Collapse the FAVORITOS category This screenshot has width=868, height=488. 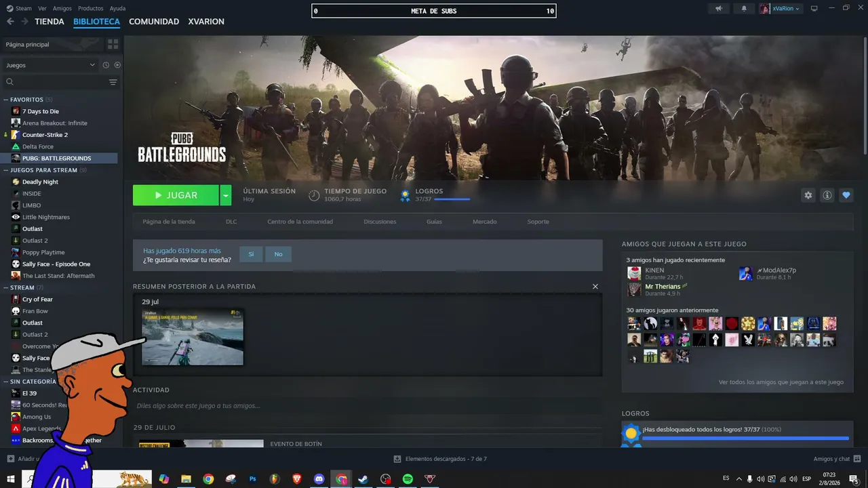click(x=5, y=100)
